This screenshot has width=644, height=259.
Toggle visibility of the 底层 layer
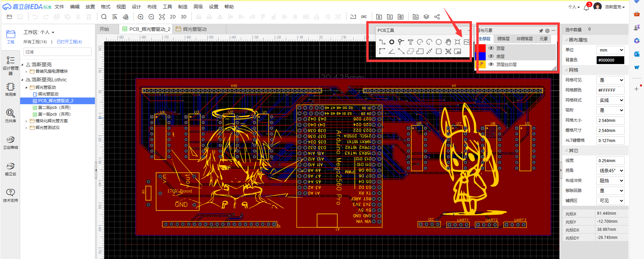coord(491,56)
